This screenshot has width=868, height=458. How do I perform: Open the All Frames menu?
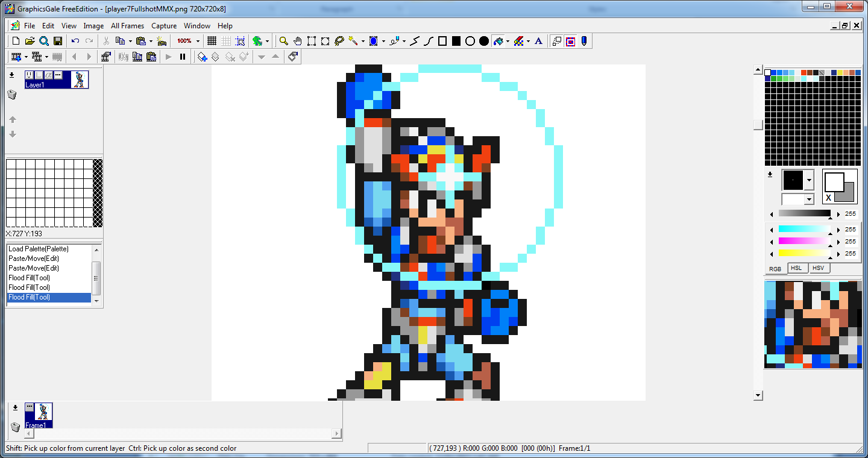(x=128, y=26)
